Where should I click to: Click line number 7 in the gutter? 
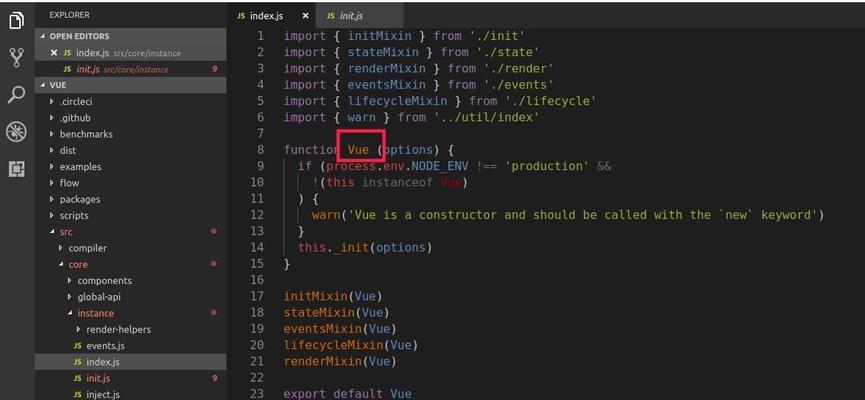[260, 134]
